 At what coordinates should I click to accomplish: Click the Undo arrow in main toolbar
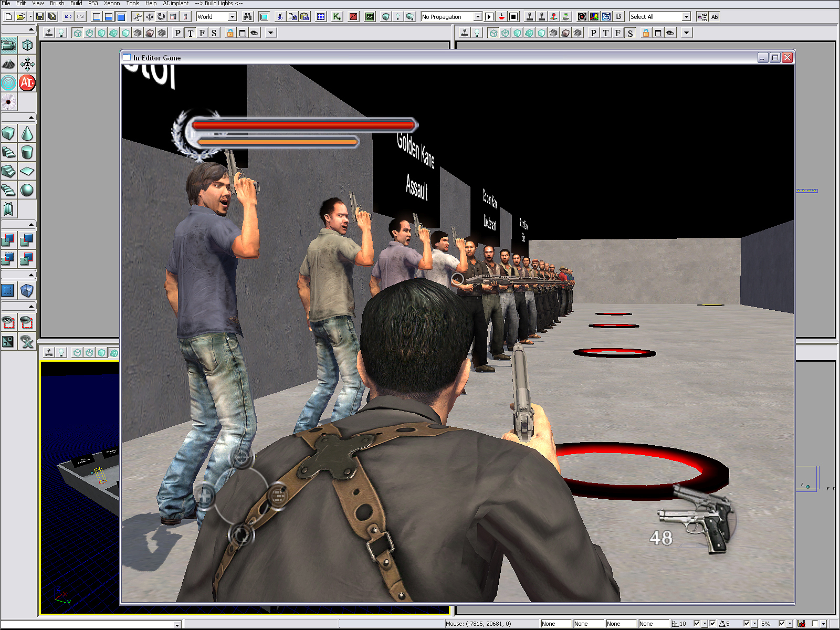point(68,17)
